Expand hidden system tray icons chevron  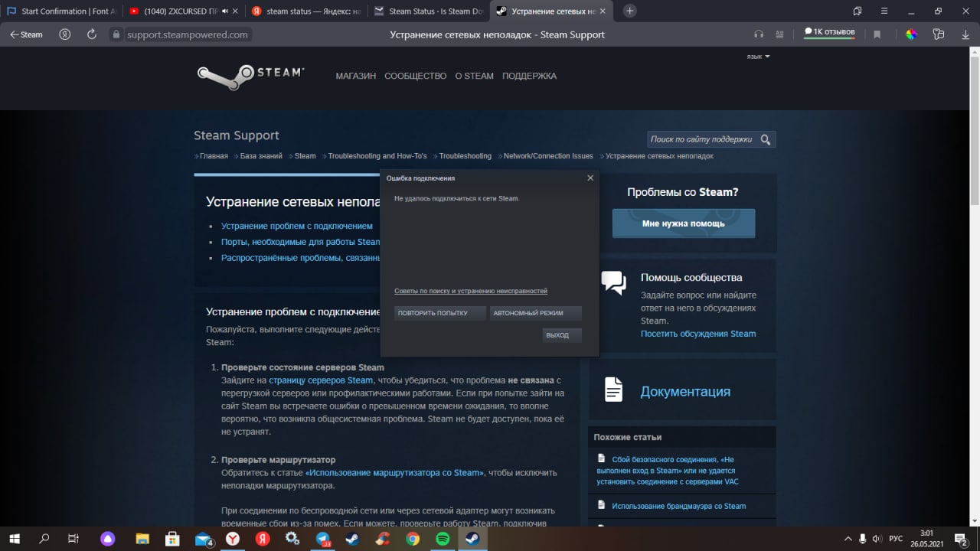(848, 539)
